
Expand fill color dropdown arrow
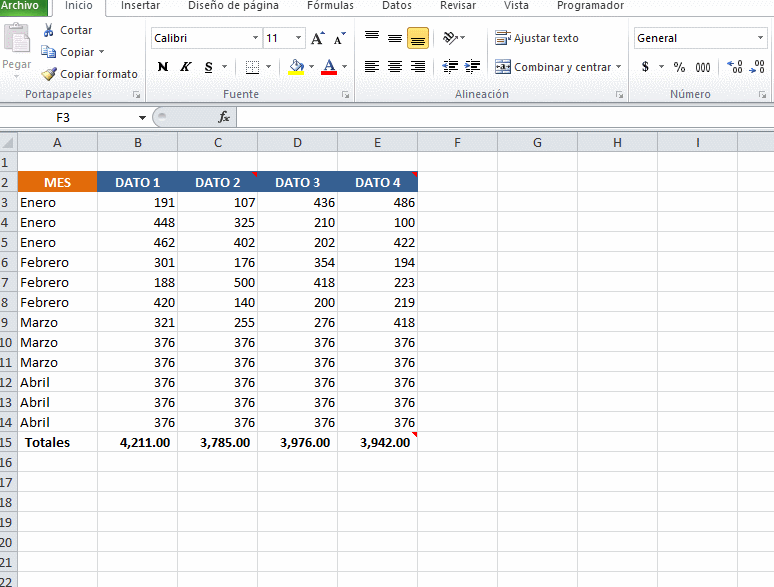[311, 67]
